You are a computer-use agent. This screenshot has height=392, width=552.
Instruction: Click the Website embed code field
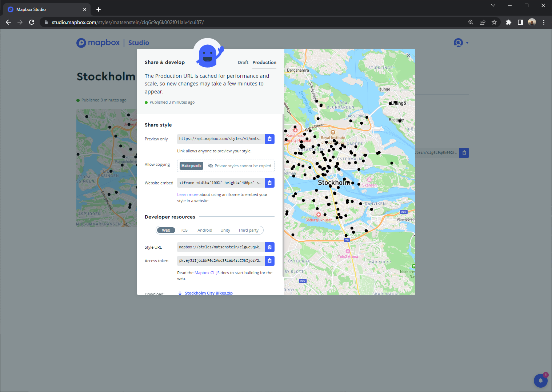(221, 183)
